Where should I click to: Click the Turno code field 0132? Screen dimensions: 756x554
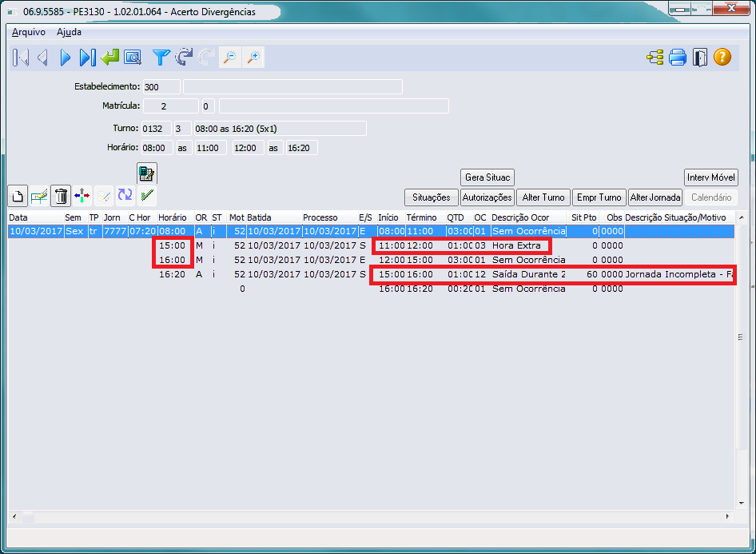point(156,129)
